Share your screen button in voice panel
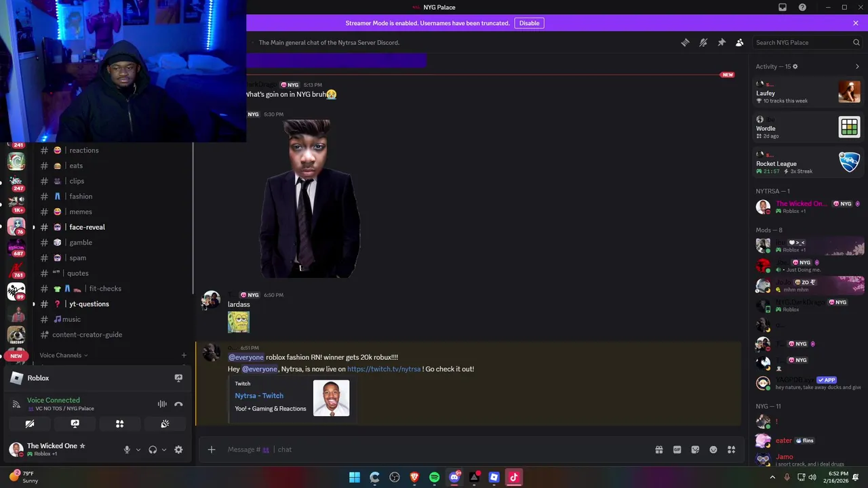Screen dimensions: 868x488 [x=75, y=424]
